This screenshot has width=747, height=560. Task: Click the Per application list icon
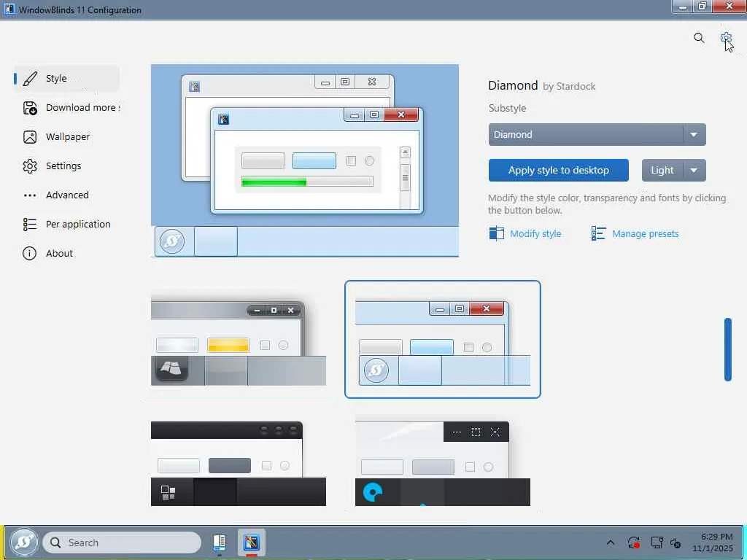tap(30, 225)
